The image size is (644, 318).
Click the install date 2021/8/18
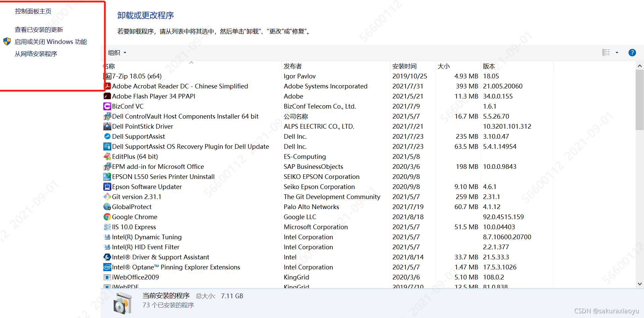pyautogui.click(x=408, y=217)
